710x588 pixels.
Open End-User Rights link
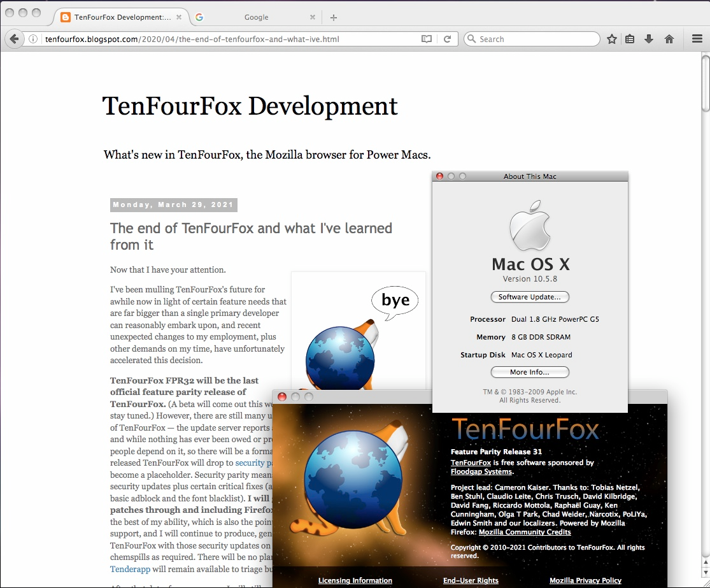click(x=471, y=580)
